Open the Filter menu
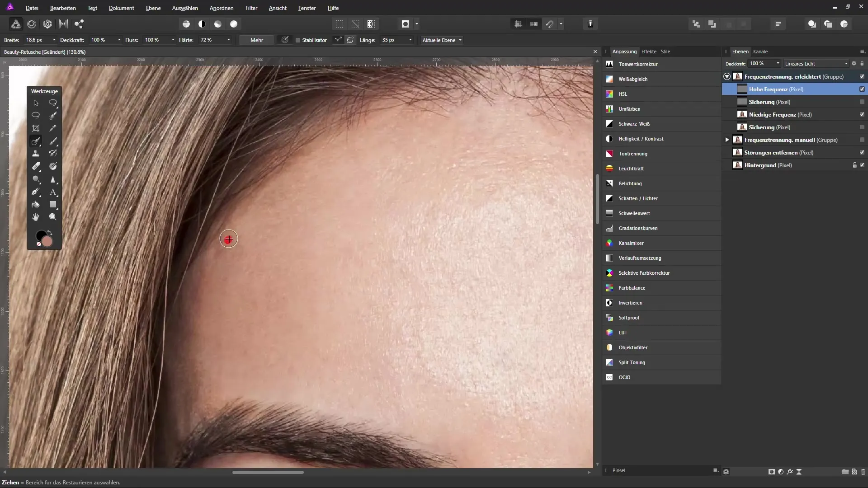868x488 pixels. [x=251, y=8]
